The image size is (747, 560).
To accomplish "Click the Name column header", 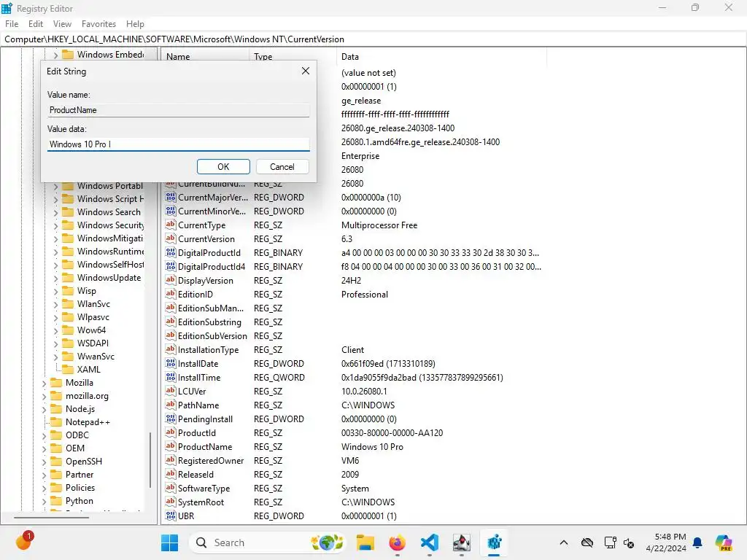I will 205,57.
